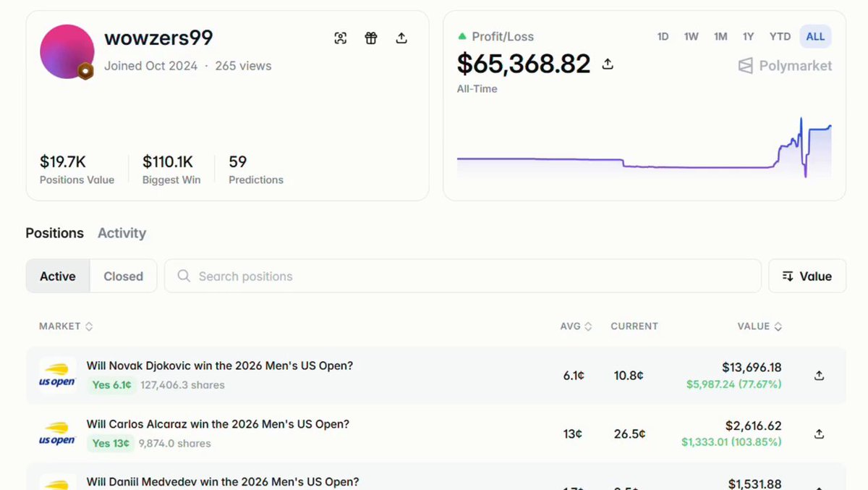This screenshot has height=490, width=868.
Task: Switch to the Activity tab
Action: (122, 233)
